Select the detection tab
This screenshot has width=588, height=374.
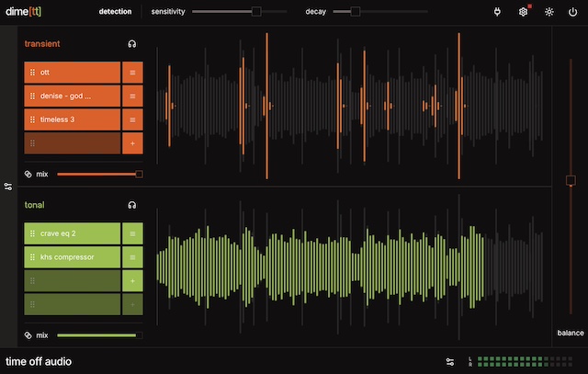(x=115, y=12)
